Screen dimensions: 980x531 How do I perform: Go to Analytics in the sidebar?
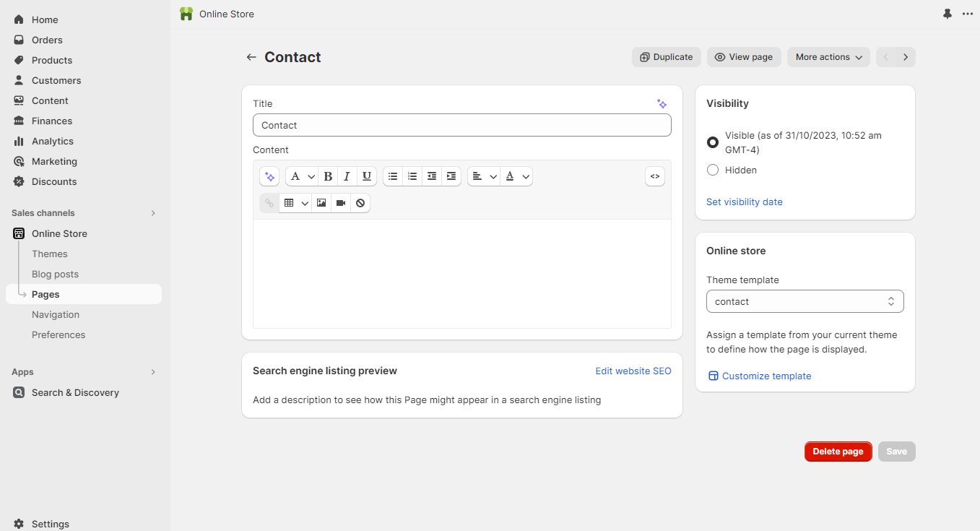(x=53, y=141)
